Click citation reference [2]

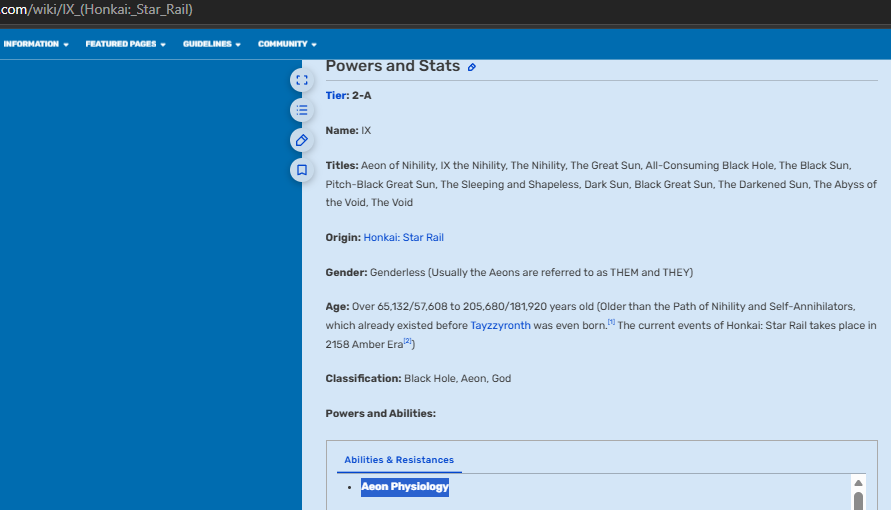407,341
